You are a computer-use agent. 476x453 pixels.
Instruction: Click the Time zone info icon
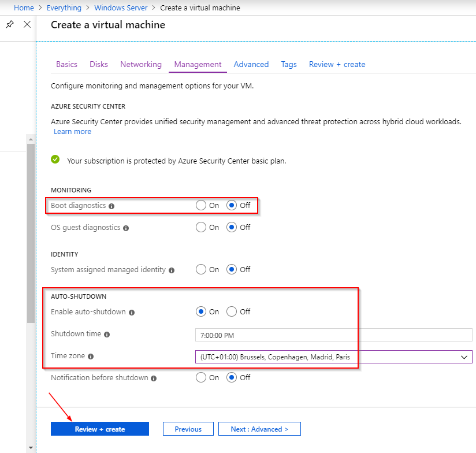click(x=91, y=357)
